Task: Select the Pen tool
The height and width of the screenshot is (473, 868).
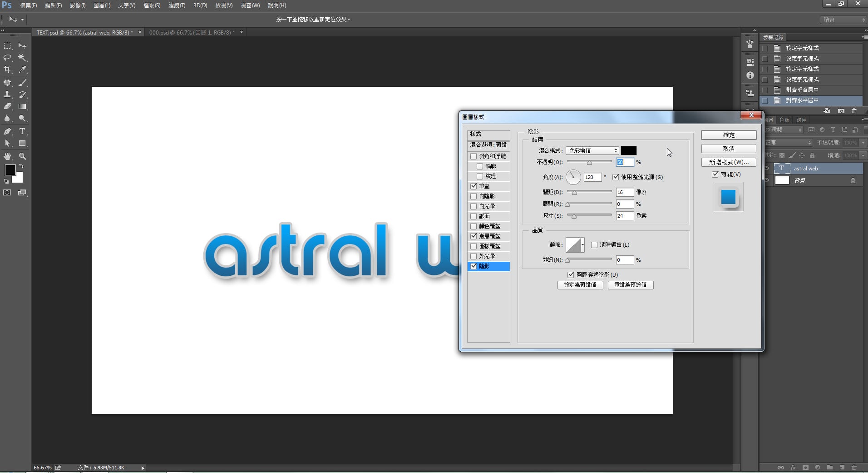Action: click(7, 131)
